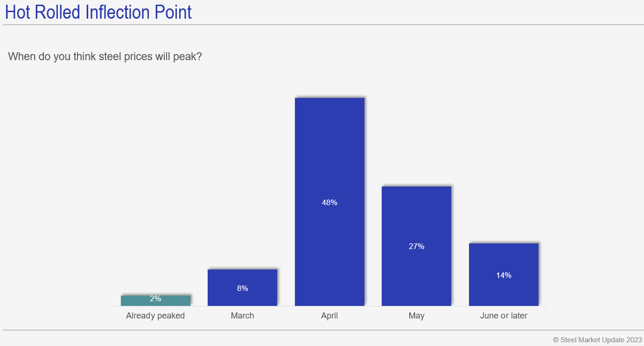Click the 48% data label
This screenshot has width=644, height=346.
(x=329, y=202)
